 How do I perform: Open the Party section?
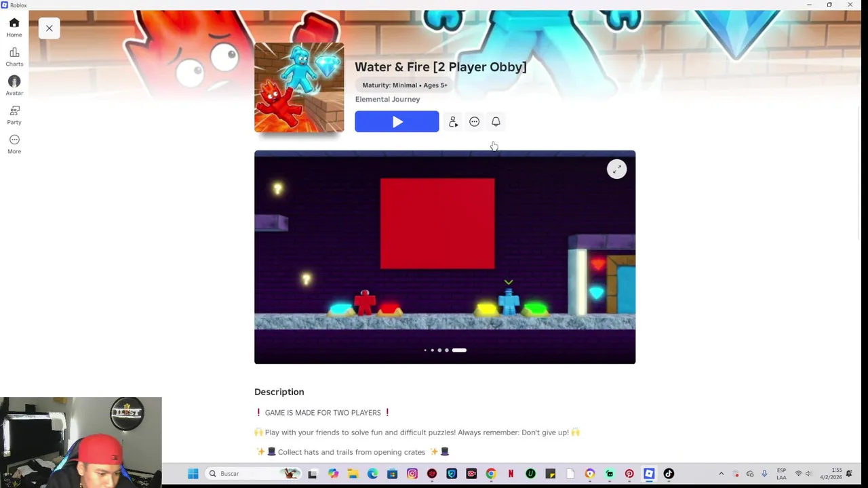14,115
